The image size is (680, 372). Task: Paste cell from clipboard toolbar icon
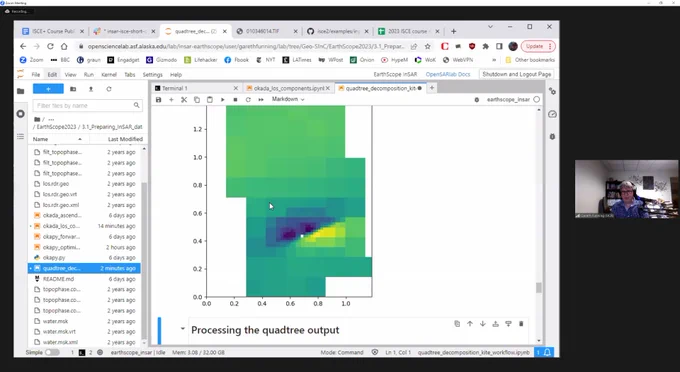[x=209, y=100]
